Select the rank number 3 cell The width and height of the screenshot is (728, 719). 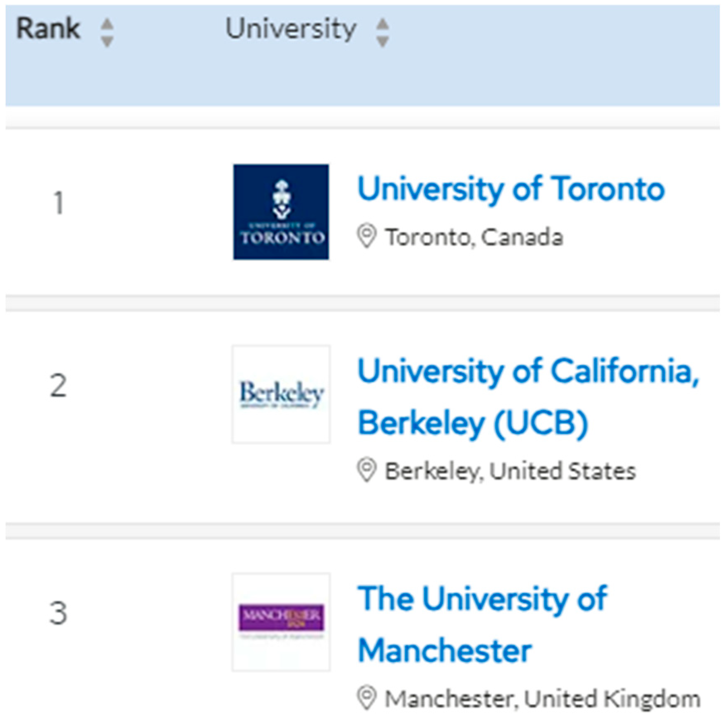pyautogui.click(x=58, y=613)
